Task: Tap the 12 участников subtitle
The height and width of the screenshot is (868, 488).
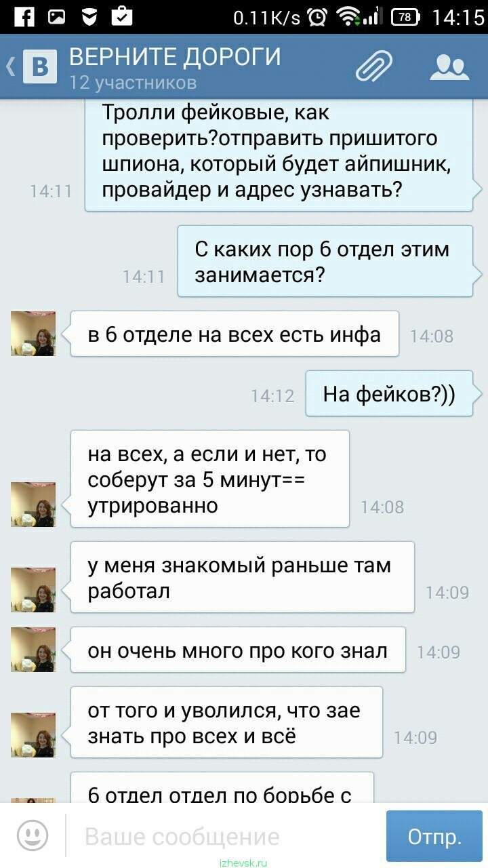Action: 133,83
